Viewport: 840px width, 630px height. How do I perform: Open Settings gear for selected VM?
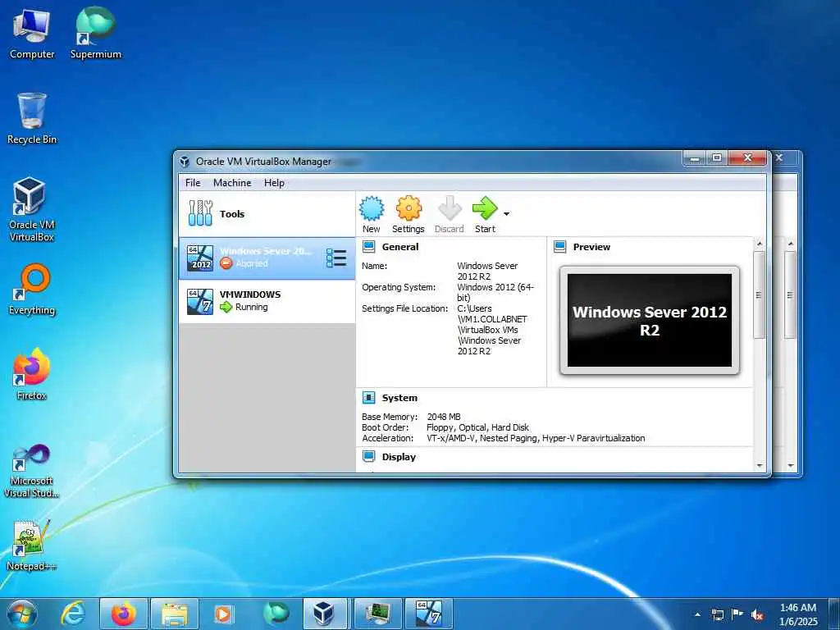click(x=409, y=208)
